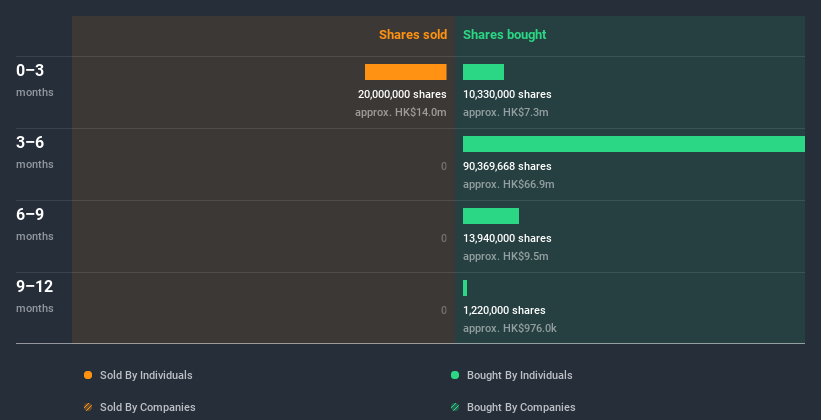Click the approx. HK$9.5m amount
The image size is (821, 420).
[506, 256]
